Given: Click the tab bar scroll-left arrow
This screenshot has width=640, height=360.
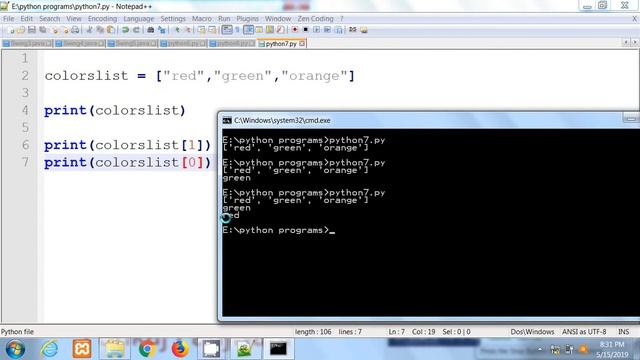Looking at the screenshot, I should pos(626,42).
